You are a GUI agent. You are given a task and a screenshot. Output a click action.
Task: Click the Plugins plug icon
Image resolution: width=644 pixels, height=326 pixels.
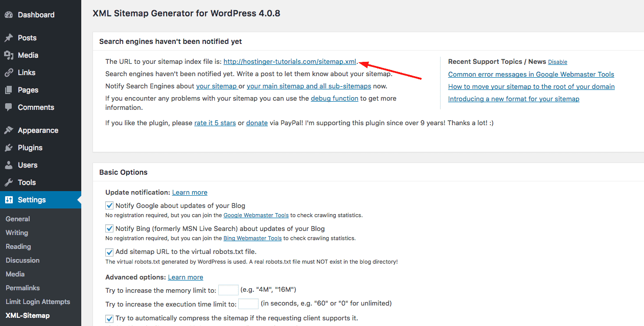tap(9, 148)
